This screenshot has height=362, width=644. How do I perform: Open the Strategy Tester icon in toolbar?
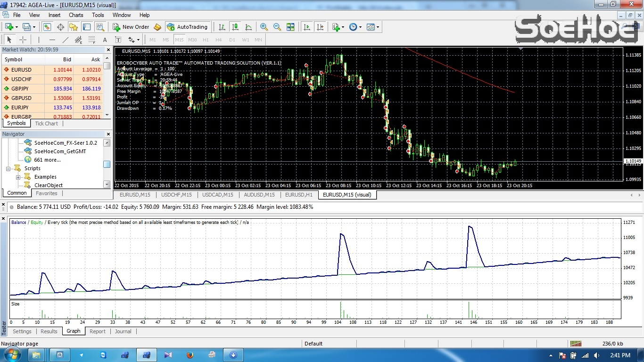click(x=100, y=27)
